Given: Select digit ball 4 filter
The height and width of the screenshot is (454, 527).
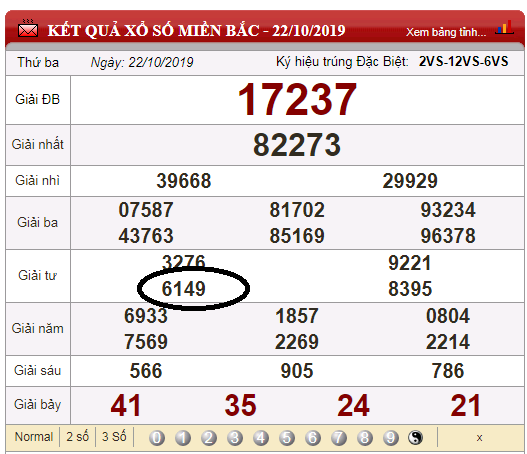Looking at the screenshot, I should 261,438.
